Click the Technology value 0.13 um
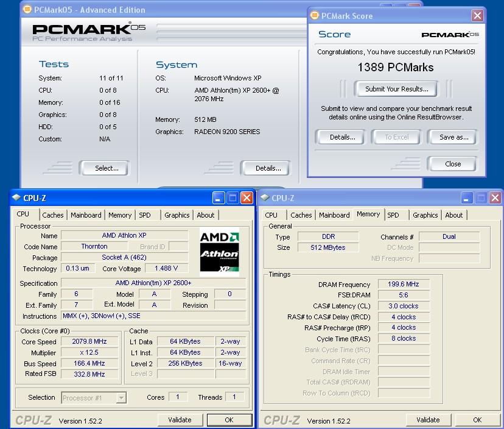504x429 pixels. (78, 268)
